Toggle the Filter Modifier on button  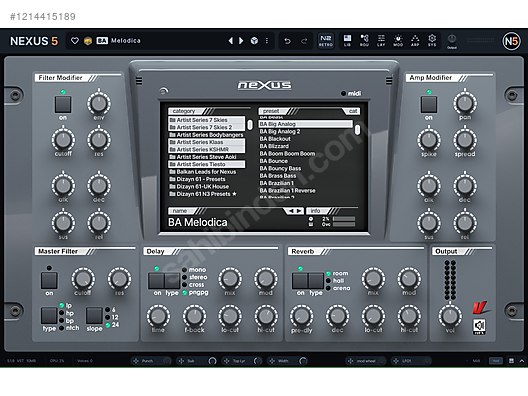[x=63, y=104]
